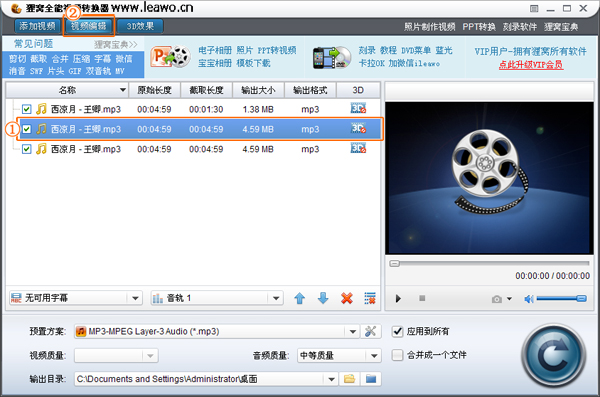The width and height of the screenshot is (600, 397).
Task: Open 刻录软件 menu item
Action: (x=520, y=27)
